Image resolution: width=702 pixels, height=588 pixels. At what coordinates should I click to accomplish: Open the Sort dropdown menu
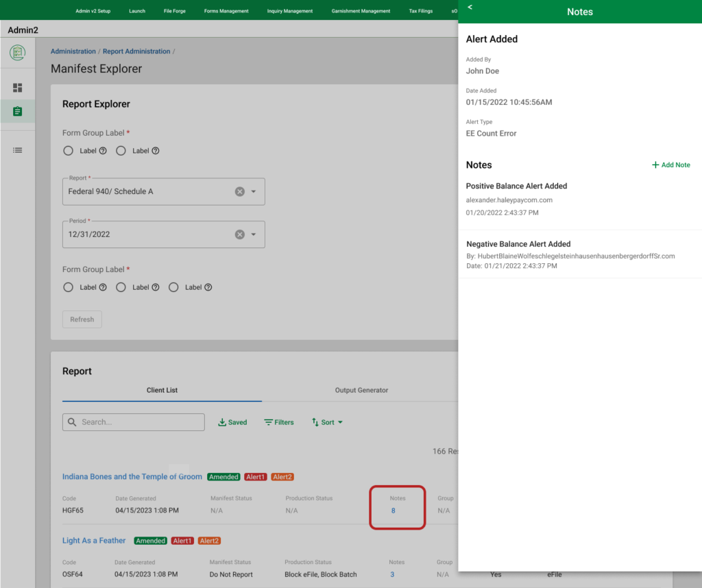(x=327, y=422)
